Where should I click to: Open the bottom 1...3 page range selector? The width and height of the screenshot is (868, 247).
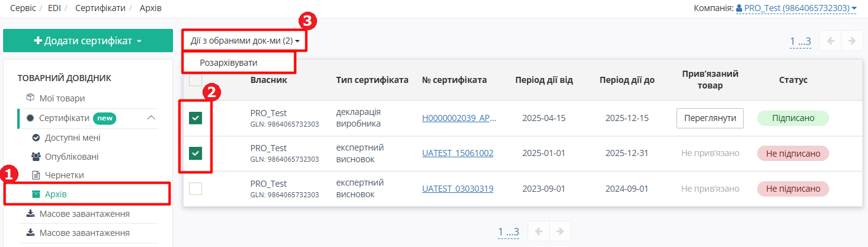(508, 232)
